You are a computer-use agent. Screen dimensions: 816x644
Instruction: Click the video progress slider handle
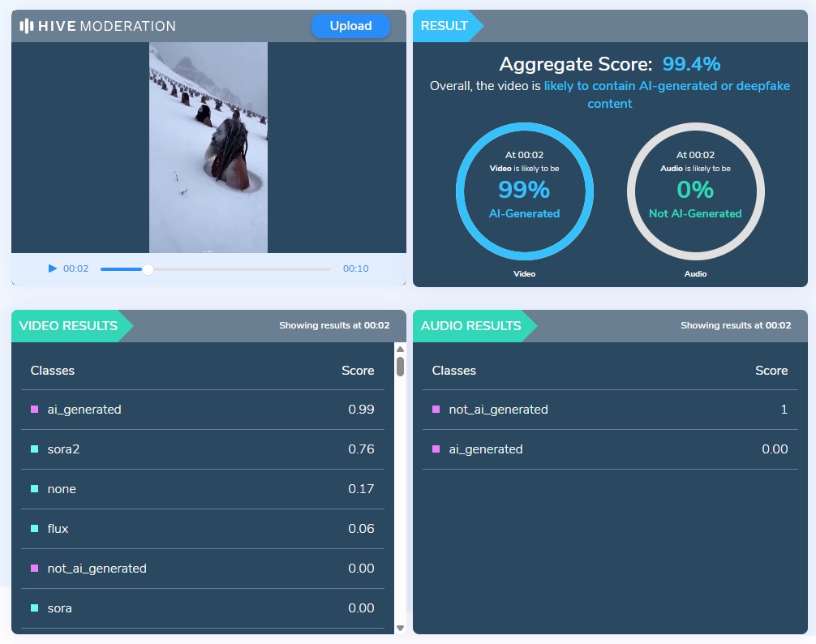(148, 269)
